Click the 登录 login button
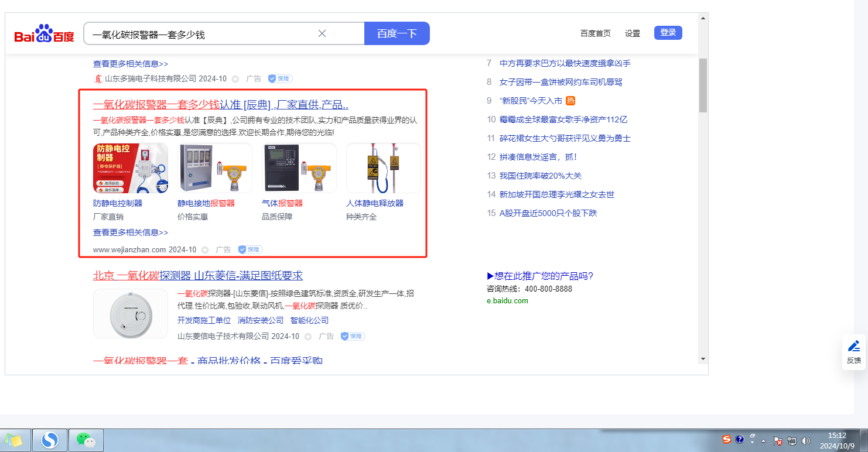The height and width of the screenshot is (452, 868). tap(668, 33)
